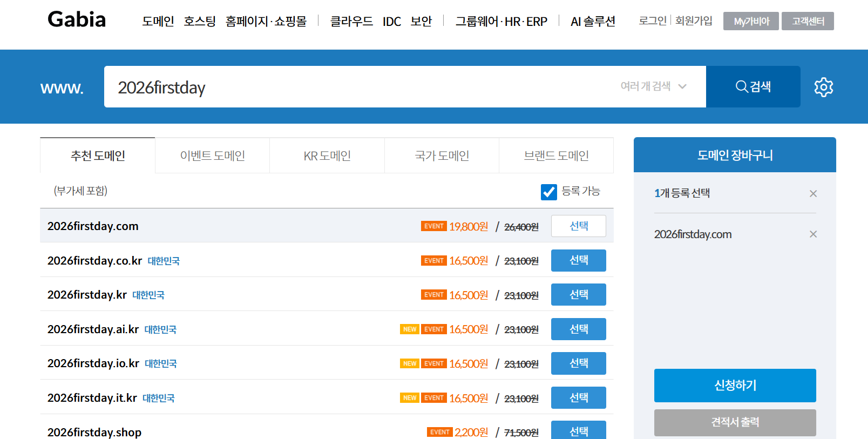Viewport: 868px width, 439px height.
Task: Click the 도메인 장바구니 header
Action: [735, 155]
